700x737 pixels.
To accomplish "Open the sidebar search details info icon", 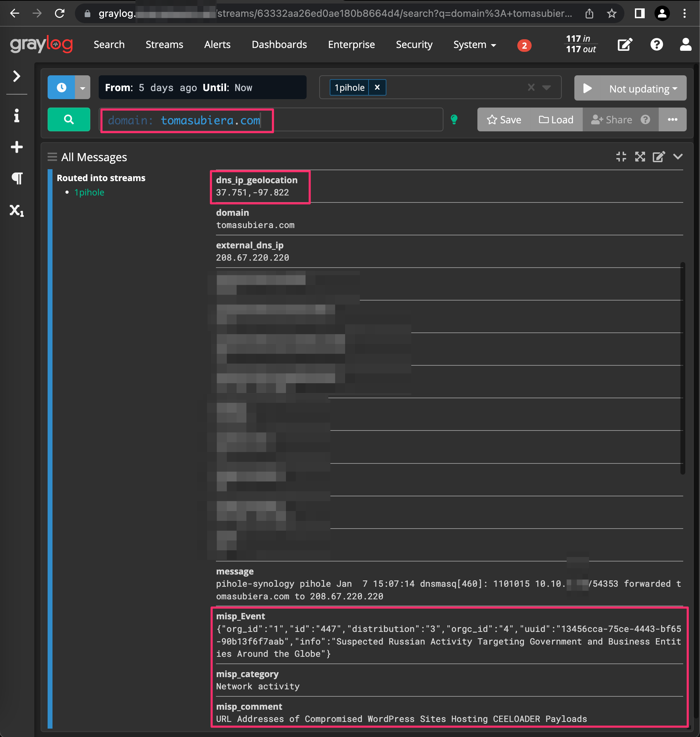I will click(16, 116).
